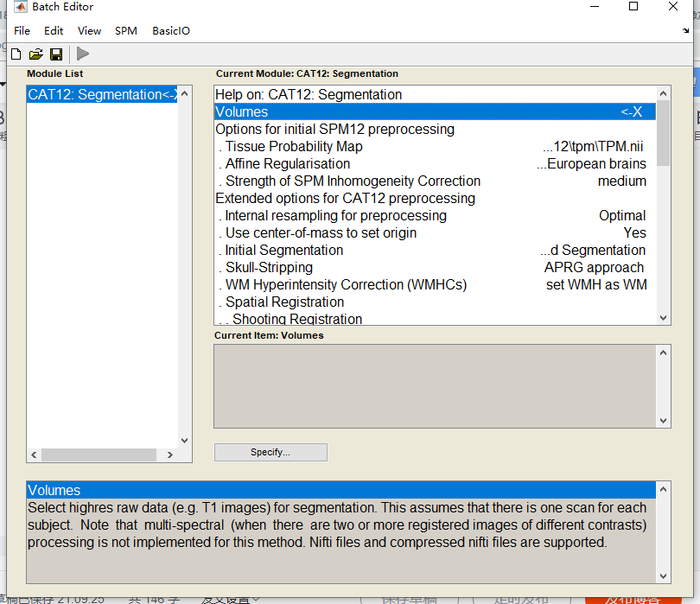Select WM Hyperintensity Correction (WMHCs) row
Screen dimensions: 700x604
[x=436, y=284]
